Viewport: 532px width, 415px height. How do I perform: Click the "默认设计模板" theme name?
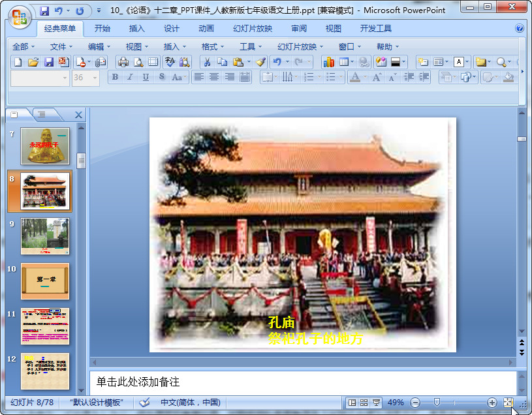(x=97, y=403)
